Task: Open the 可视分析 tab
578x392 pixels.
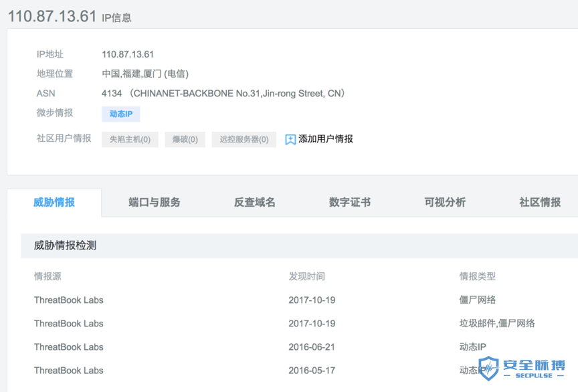Action: point(445,203)
